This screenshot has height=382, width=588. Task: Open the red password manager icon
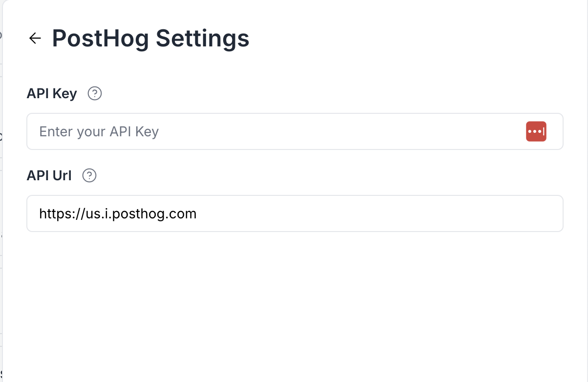[x=536, y=131]
